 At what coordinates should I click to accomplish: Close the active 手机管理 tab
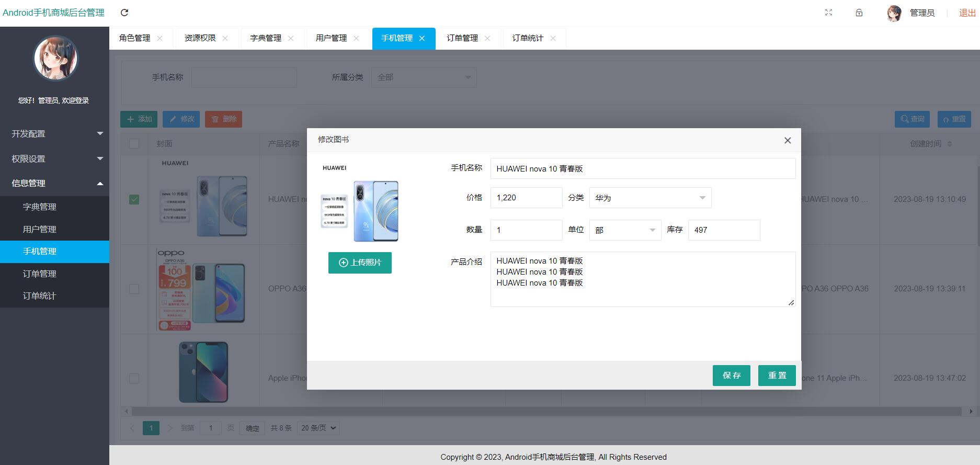(x=422, y=38)
